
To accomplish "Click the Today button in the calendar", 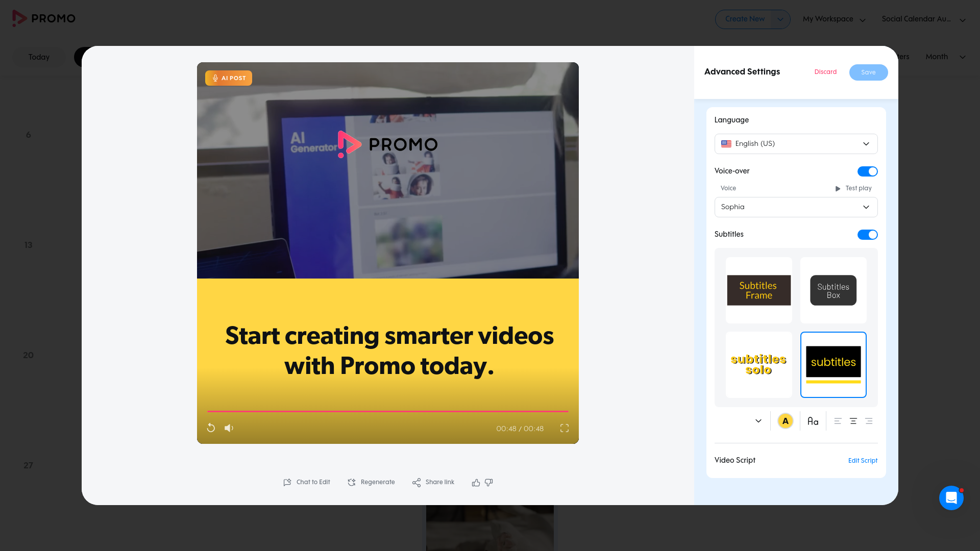I will (x=39, y=57).
